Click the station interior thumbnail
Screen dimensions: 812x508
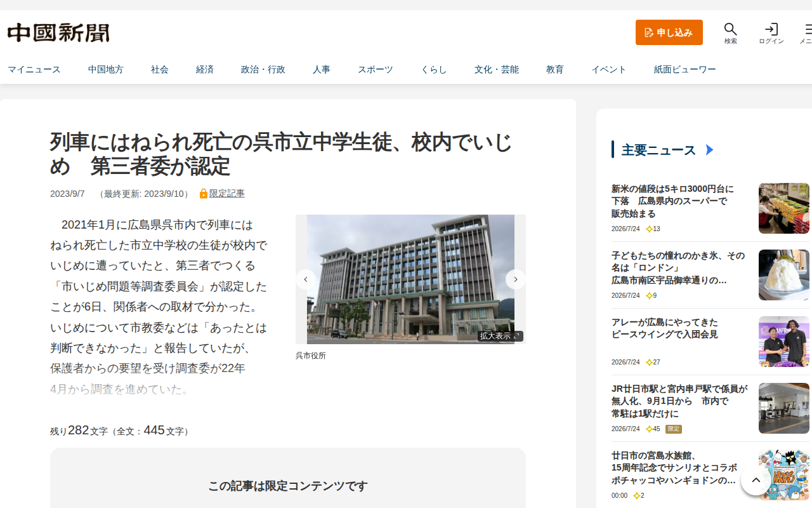click(x=784, y=408)
